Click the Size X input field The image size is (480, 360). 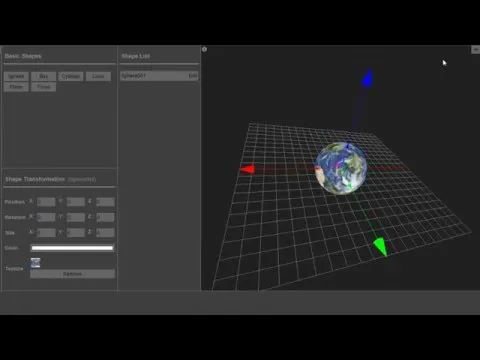point(46,232)
